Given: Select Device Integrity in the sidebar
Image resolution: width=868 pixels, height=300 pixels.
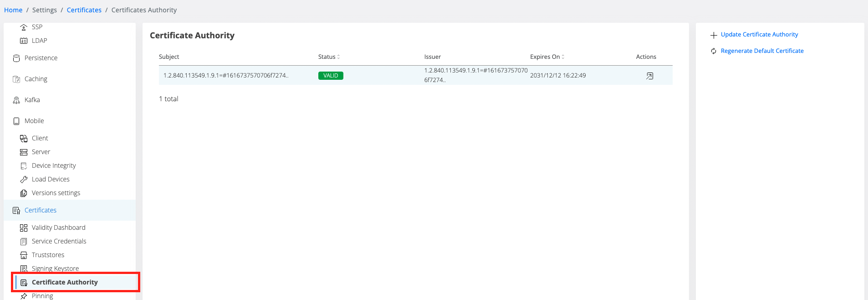Looking at the screenshot, I should coord(54,166).
